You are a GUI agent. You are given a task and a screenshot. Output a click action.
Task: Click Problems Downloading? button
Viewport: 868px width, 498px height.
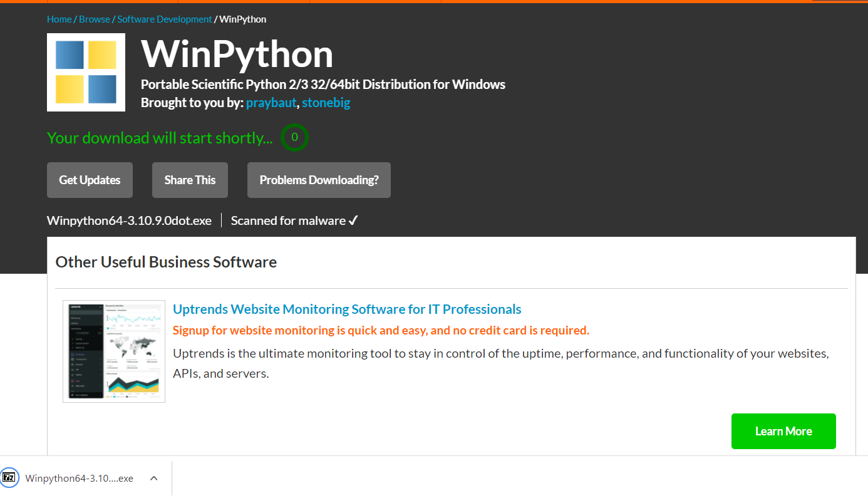319,180
